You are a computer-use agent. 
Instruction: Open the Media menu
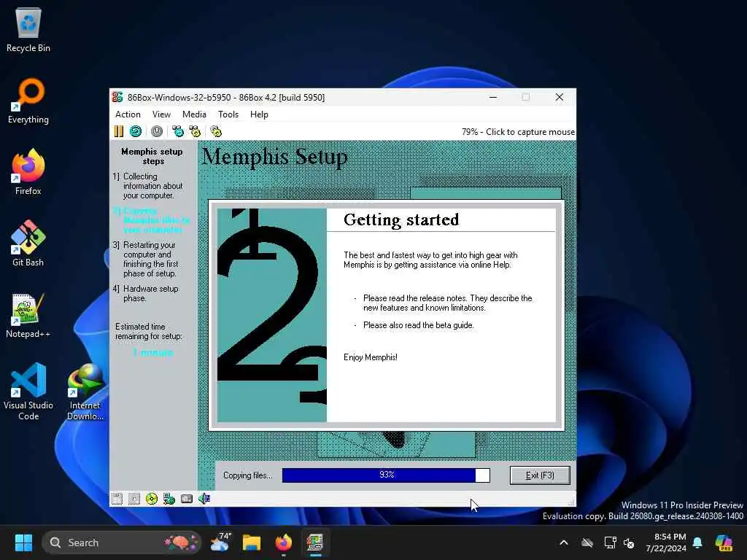point(194,114)
